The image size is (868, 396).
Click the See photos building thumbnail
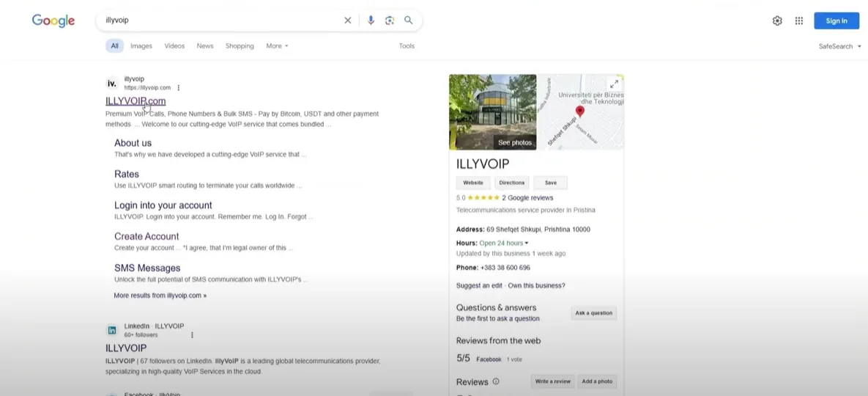[493, 112]
